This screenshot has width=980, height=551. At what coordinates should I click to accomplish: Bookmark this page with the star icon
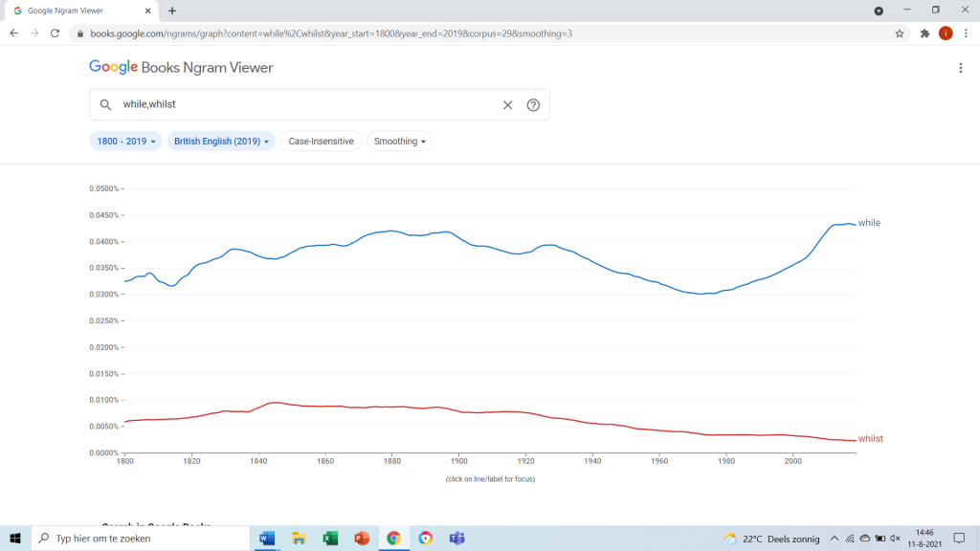coord(900,33)
